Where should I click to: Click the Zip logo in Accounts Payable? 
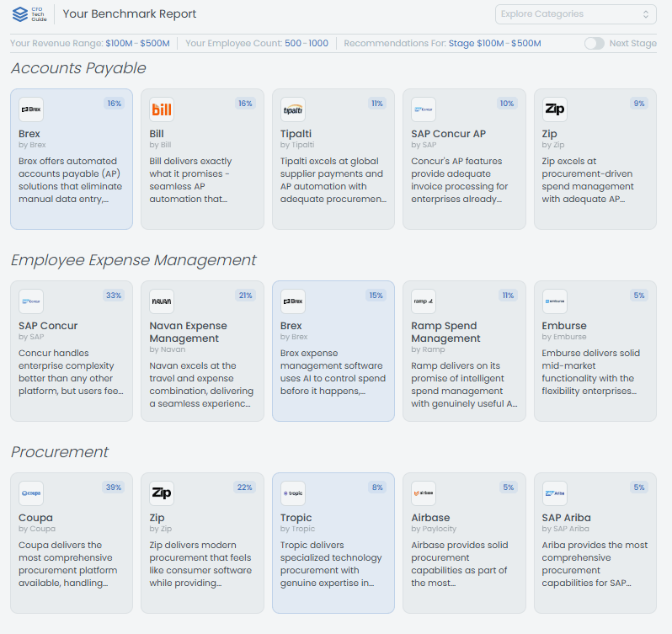pyautogui.click(x=555, y=109)
